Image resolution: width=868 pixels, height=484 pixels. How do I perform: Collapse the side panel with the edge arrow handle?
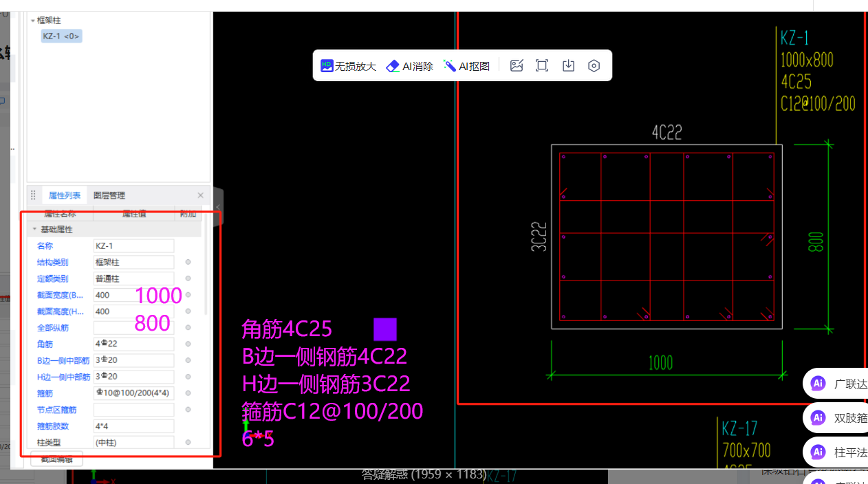[217, 206]
